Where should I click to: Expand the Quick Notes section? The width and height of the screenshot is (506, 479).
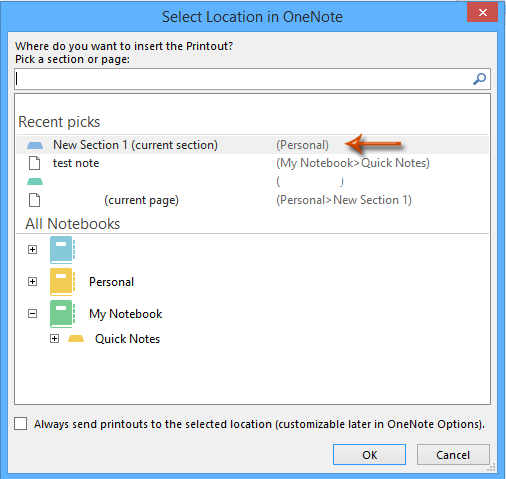click(x=54, y=339)
